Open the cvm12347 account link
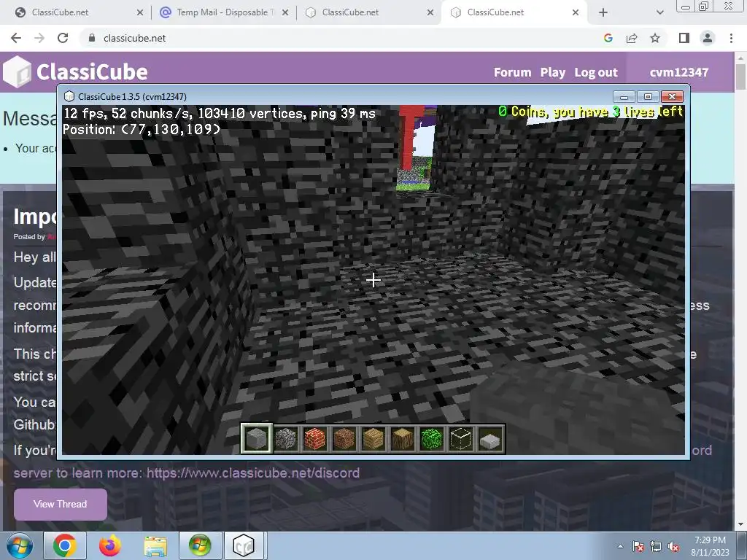747x560 pixels. [679, 72]
